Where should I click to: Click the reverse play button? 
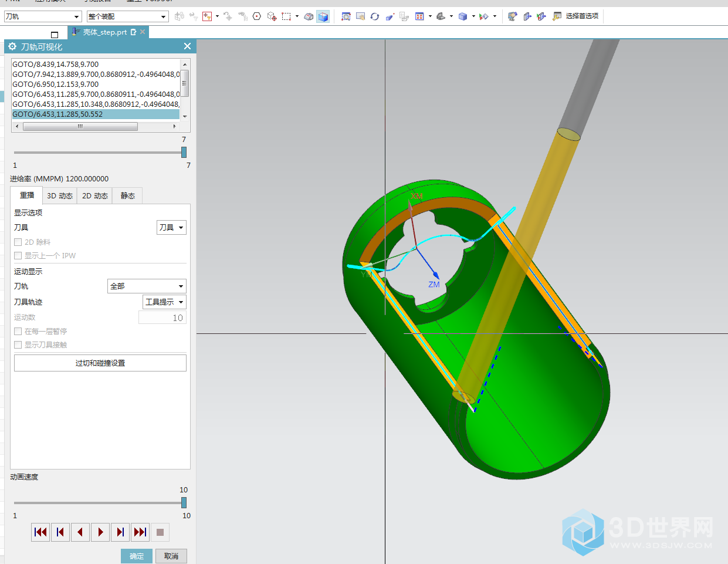point(80,532)
